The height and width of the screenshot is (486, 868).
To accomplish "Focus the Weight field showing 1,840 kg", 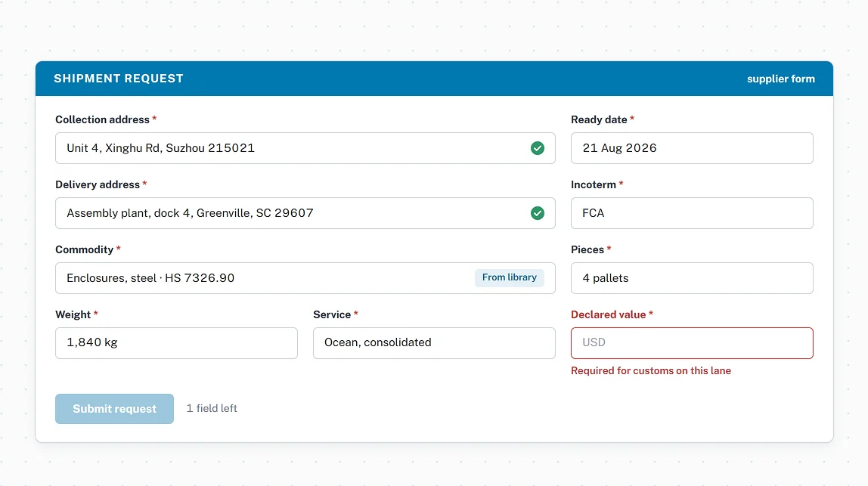I will [177, 342].
